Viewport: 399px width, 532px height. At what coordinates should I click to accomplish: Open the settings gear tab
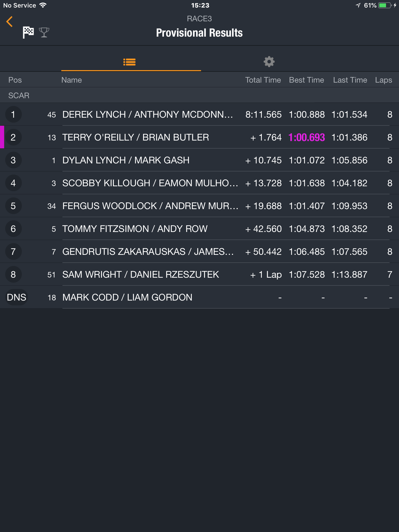click(x=269, y=62)
